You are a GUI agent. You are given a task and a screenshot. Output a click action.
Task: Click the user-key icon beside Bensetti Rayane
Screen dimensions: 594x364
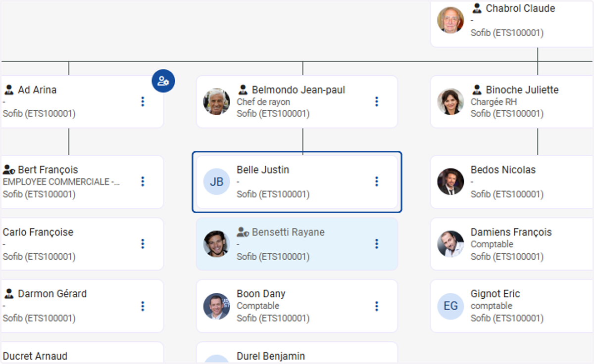243,232
